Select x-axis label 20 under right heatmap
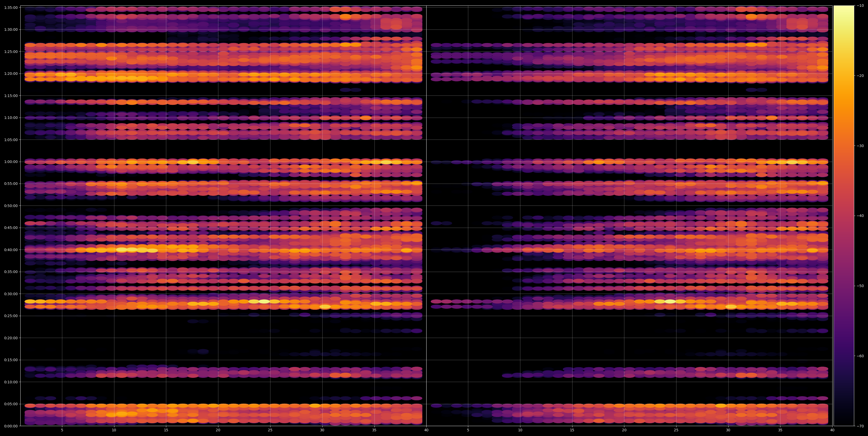Viewport: 868px width, 436px height. pyautogui.click(x=624, y=430)
